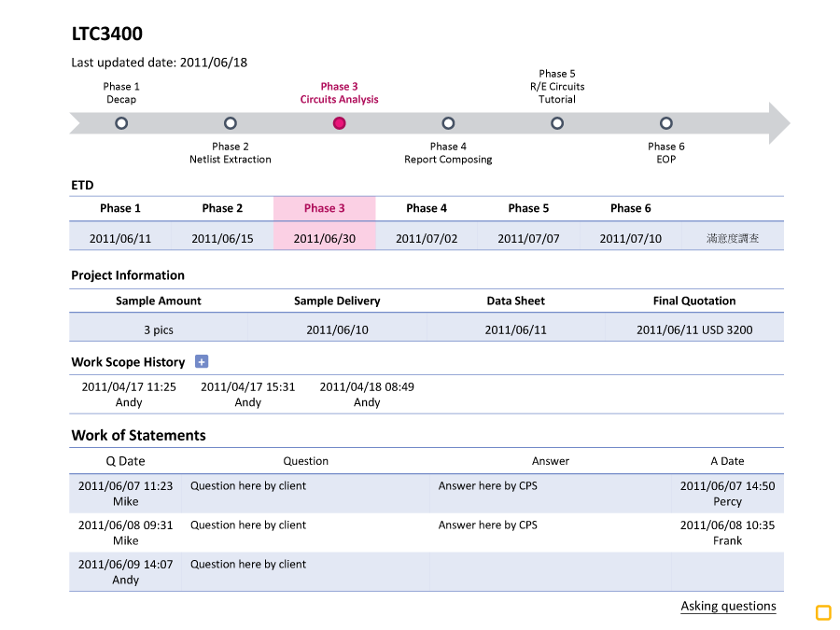This screenshot has height=630, width=840.
Task: Select the Phase 5 R/E Circuits marker
Action: coord(557,123)
